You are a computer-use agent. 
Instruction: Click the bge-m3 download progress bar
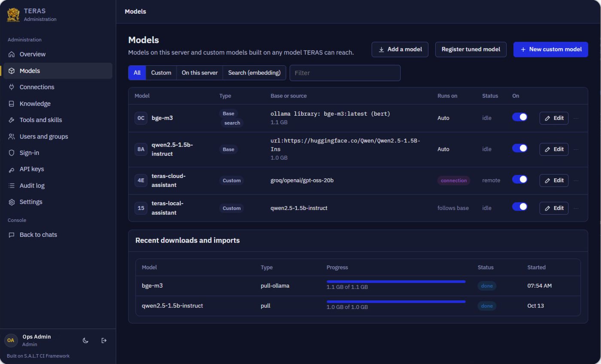[396, 282]
